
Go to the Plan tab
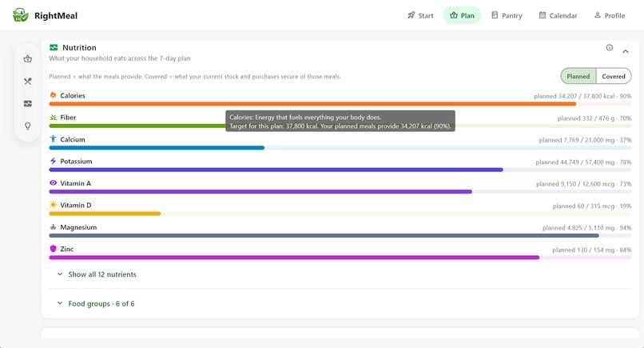(462, 15)
